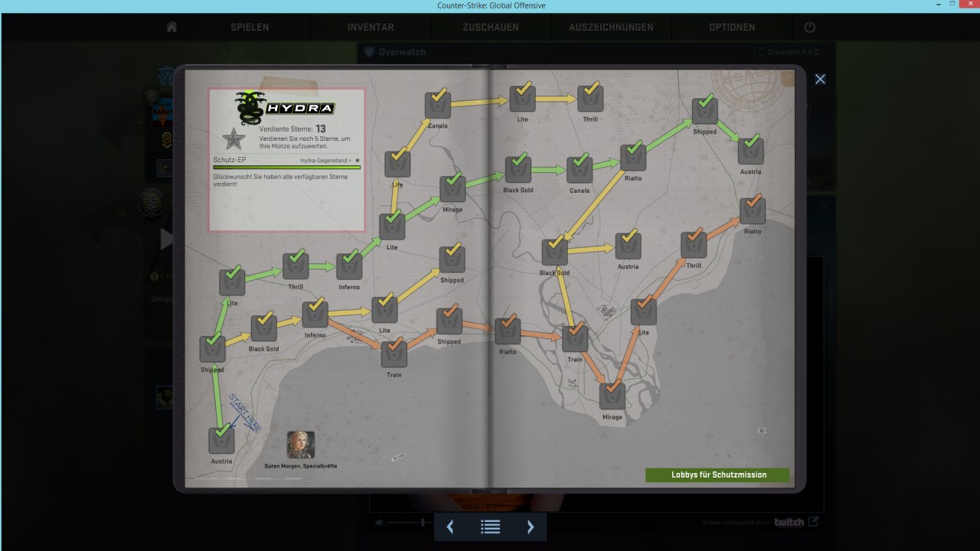Select the green-check Canals mission node
The image size is (980, 551).
point(580,169)
